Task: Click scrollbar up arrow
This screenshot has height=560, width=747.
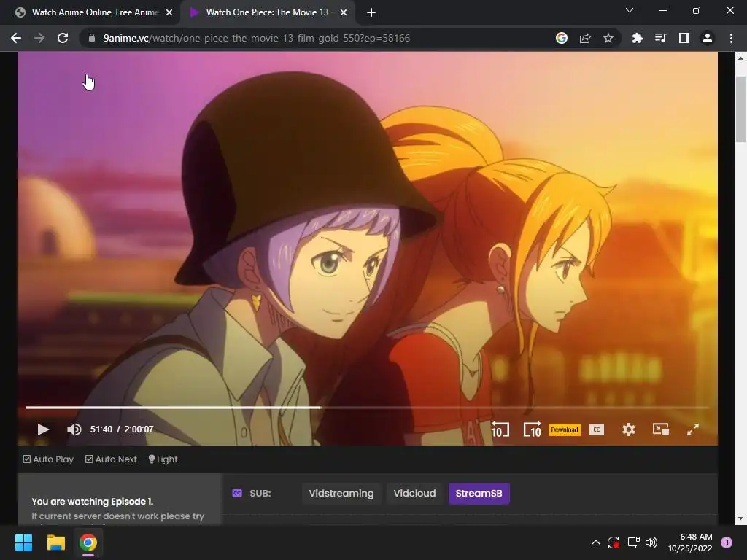Action: tap(740, 58)
